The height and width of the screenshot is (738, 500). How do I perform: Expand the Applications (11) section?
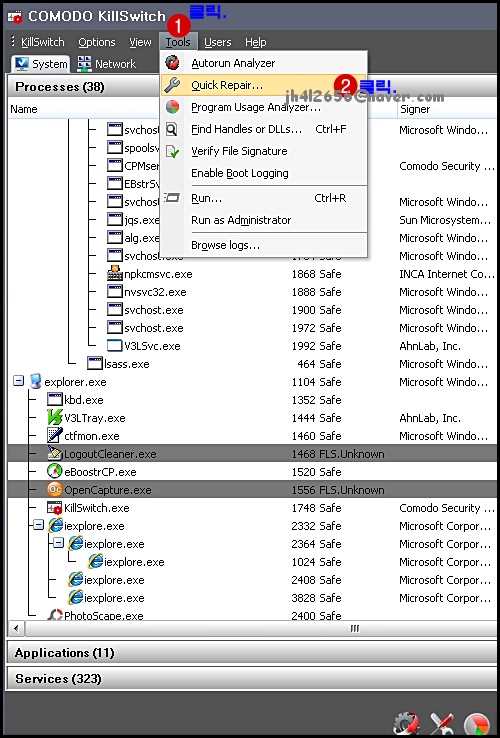coord(252,653)
